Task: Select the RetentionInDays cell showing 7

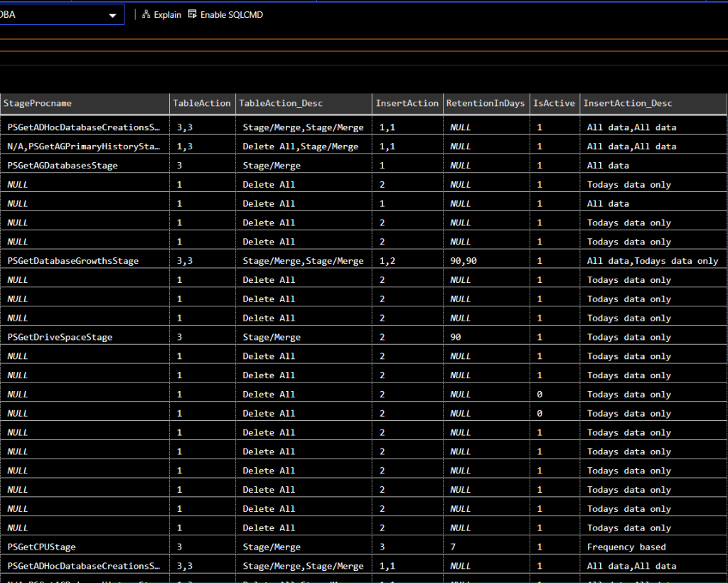Action: click(x=454, y=547)
